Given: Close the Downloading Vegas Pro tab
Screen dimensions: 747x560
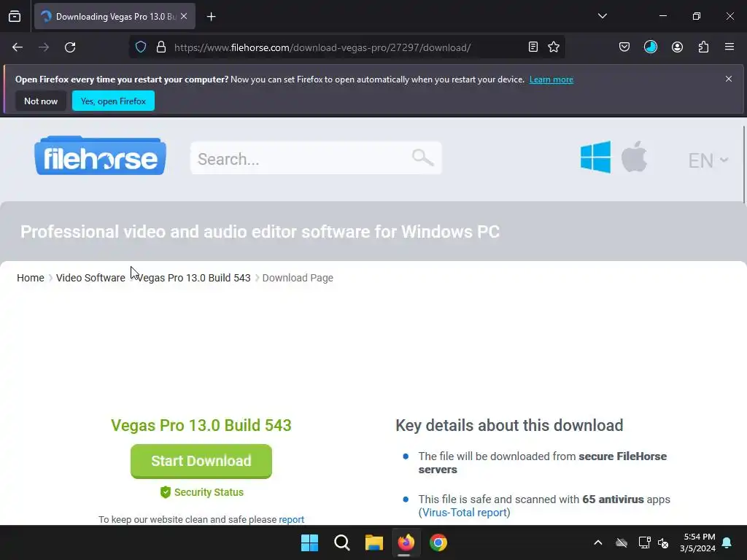Looking at the screenshot, I should coord(184,16).
